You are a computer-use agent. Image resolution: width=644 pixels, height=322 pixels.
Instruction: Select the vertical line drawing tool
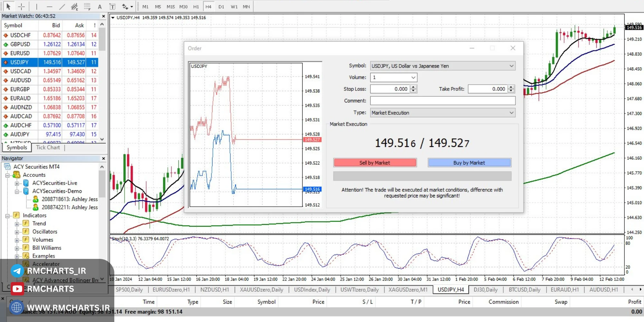click(x=37, y=6)
